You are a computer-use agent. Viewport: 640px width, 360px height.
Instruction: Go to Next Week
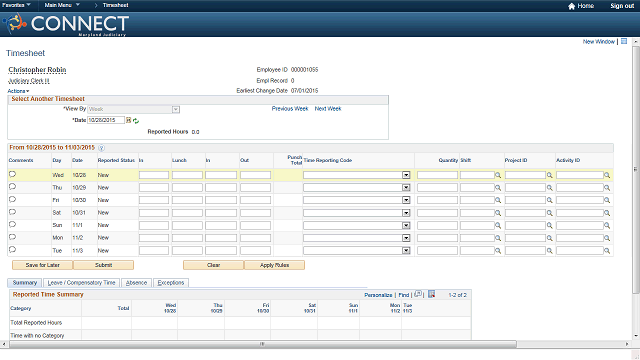pyautogui.click(x=328, y=109)
